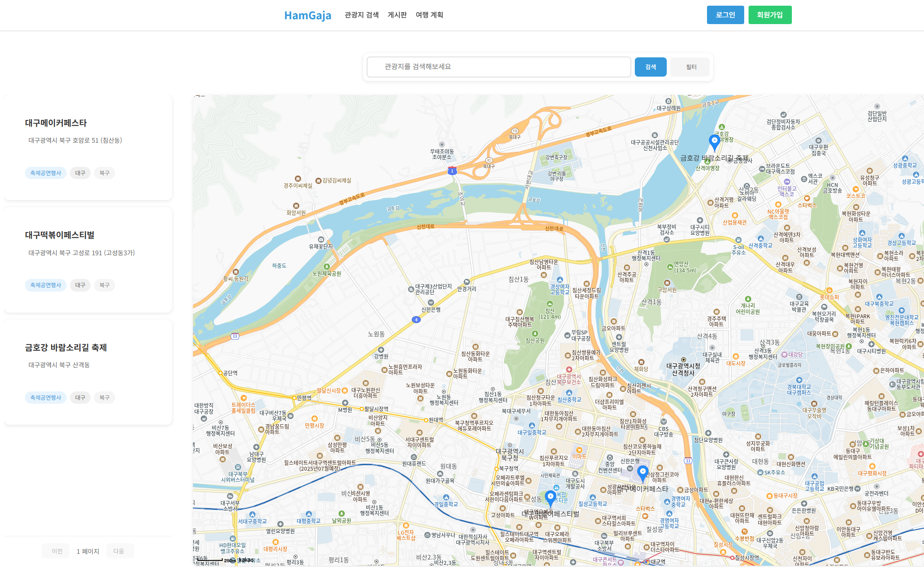The width and height of the screenshot is (924, 567).
Task: Click the 대구광역시청 산격청사 map marker
Action: point(683,359)
